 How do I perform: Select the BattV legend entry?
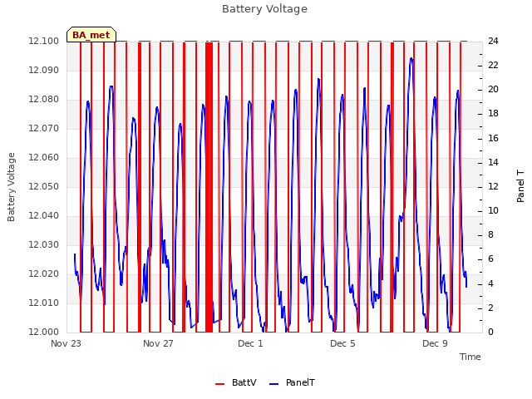pos(236,383)
